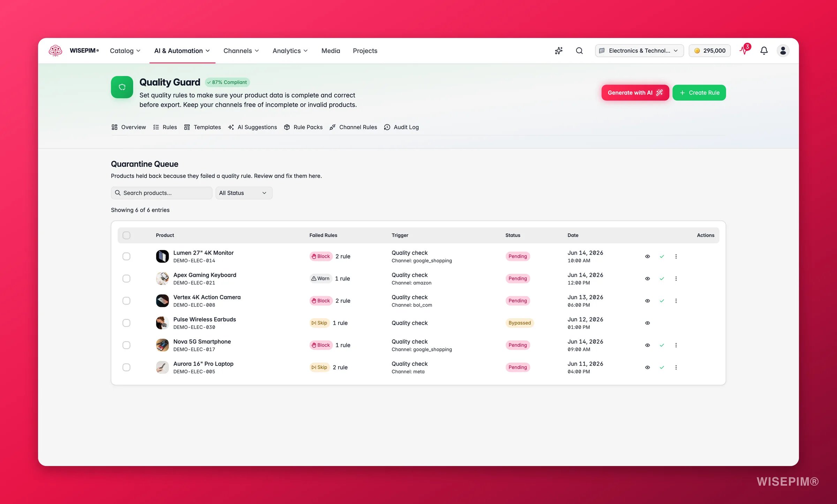Viewport: 837px width, 504px height.
Task: Click the Pending status on Aurora 16" Pro Laptop
Action: pos(518,367)
